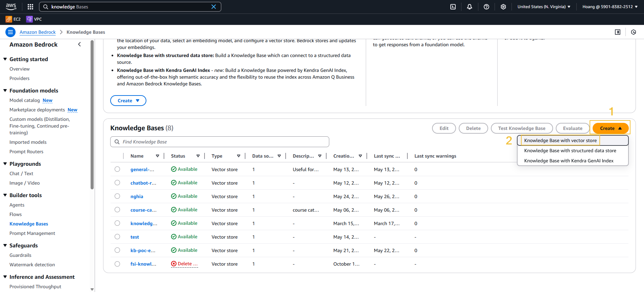
Task: Collapse the Safeguards section
Action: pyautogui.click(x=5, y=245)
